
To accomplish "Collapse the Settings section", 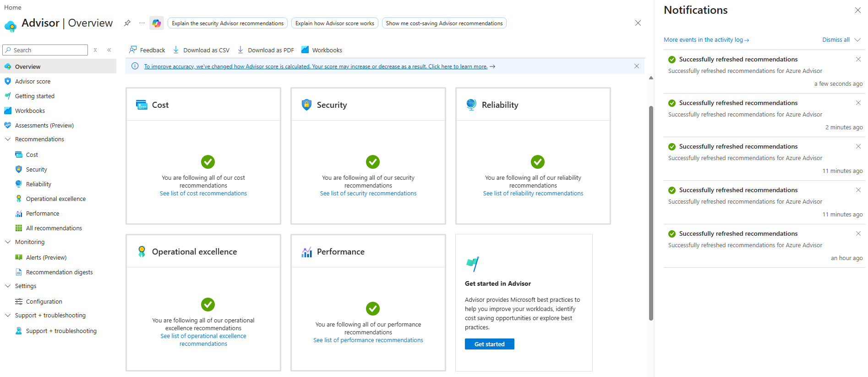I will [x=8, y=286].
